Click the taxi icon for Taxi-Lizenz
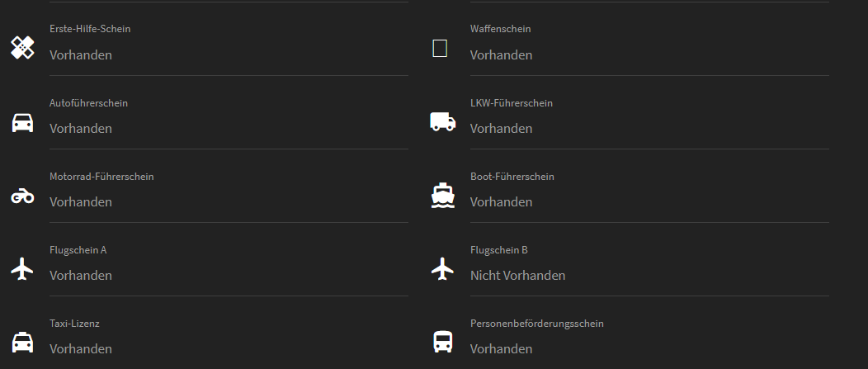This screenshot has width=868, height=369. click(22, 342)
